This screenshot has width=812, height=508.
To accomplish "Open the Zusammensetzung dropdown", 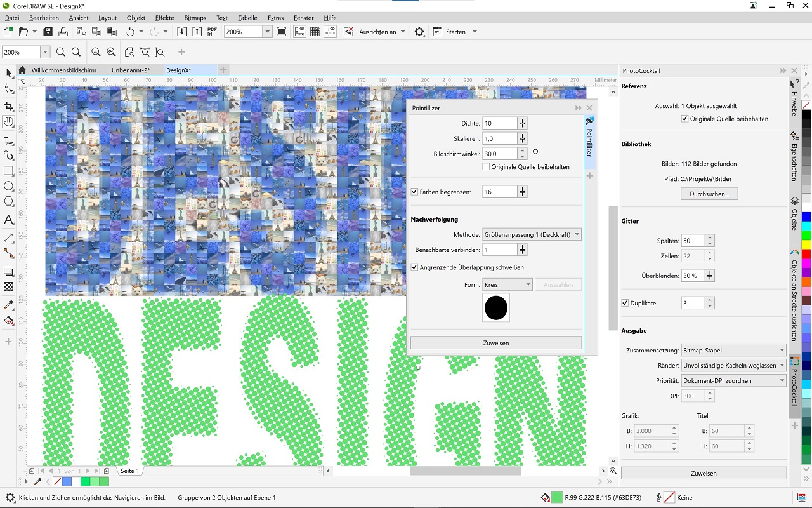I will click(x=733, y=350).
